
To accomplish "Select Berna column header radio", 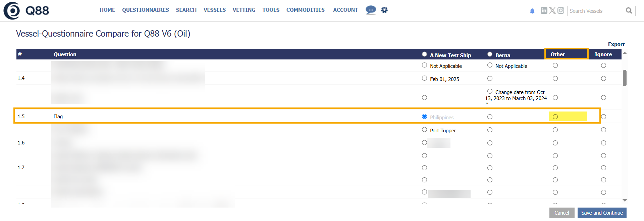I will (490, 54).
